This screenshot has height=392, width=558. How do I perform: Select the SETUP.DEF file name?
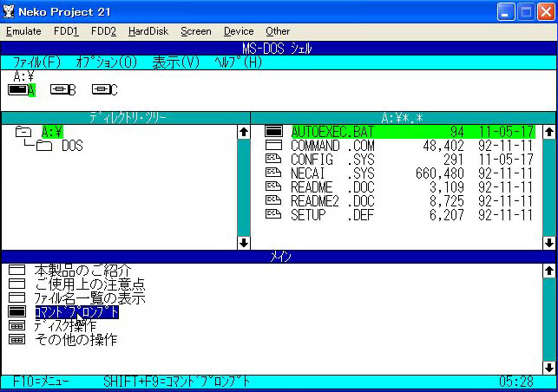pyautogui.click(x=332, y=215)
